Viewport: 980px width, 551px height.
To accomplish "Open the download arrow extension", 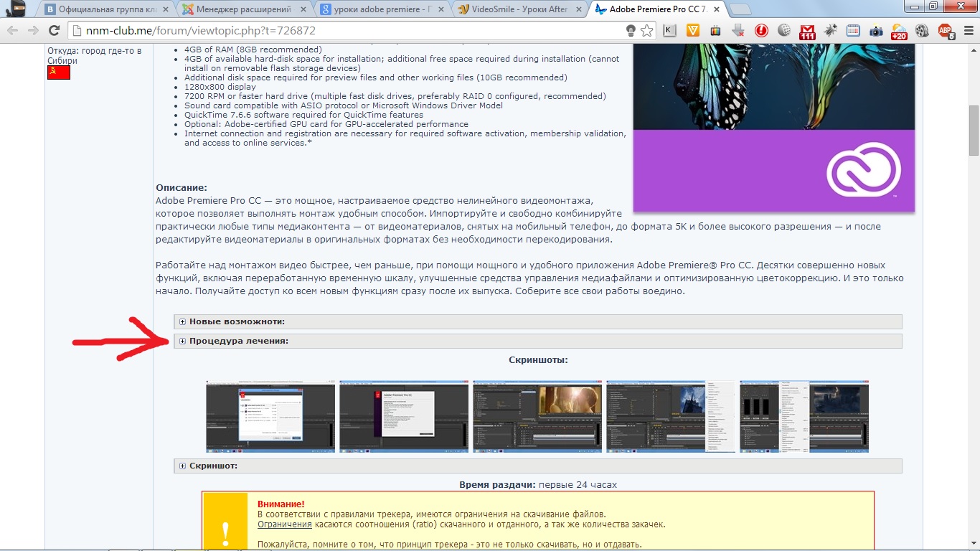I will coord(738,31).
